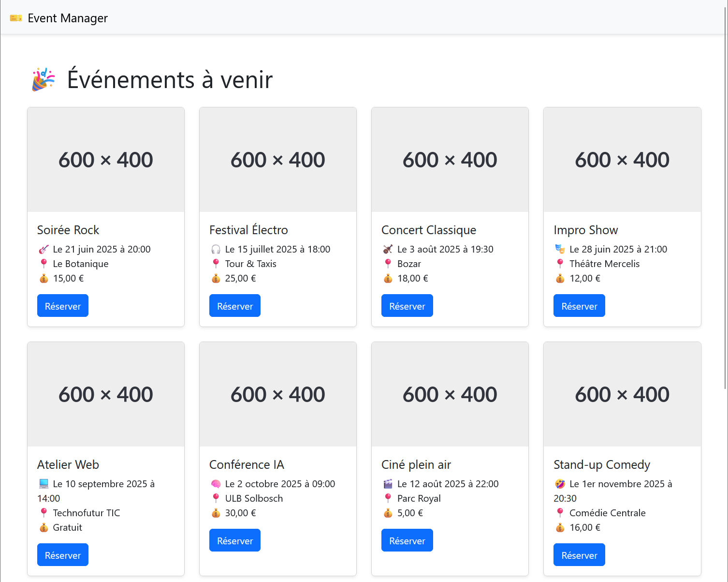Reserve the Soirée Rock event
This screenshot has height=582, width=728.
coord(63,306)
